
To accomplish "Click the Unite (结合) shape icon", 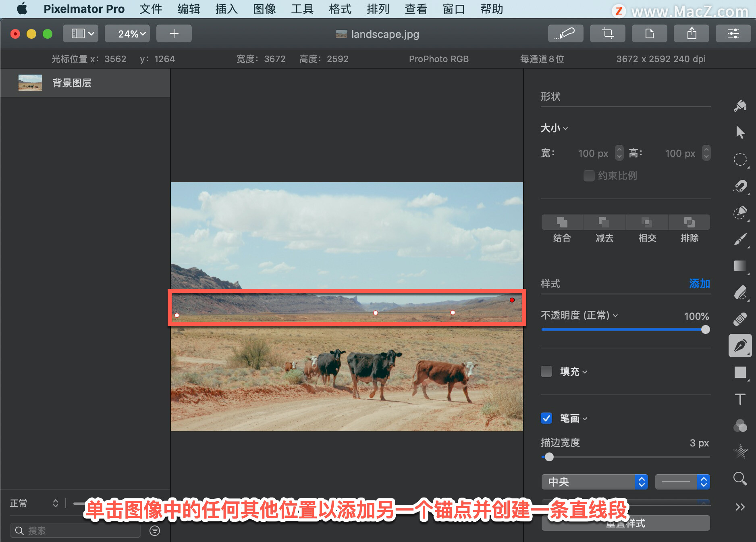I will click(562, 222).
